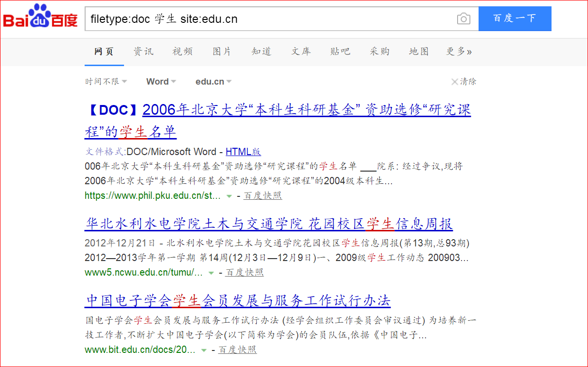The image size is (588, 367).
Task: Open 百度快照 for the ncwu result
Action: (244, 273)
